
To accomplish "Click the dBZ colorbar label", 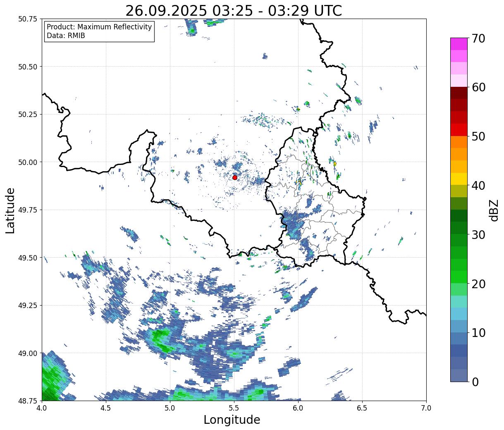I will click(494, 210).
